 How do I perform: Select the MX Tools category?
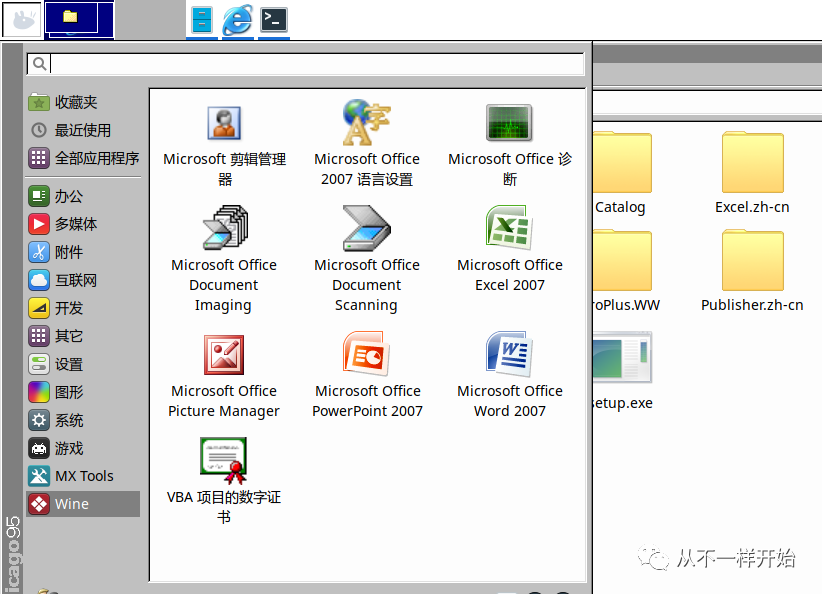(83, 476)
